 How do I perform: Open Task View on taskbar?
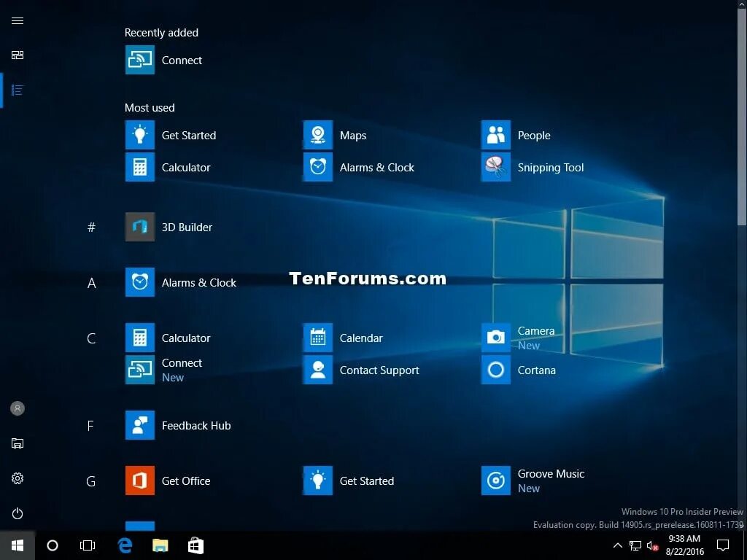coord(88,545)
